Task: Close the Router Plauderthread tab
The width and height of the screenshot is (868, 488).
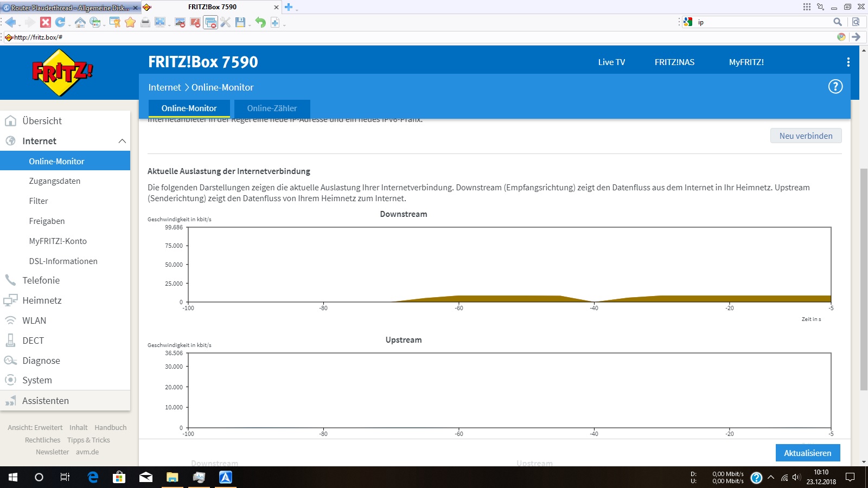Action: tap(136, 8)
